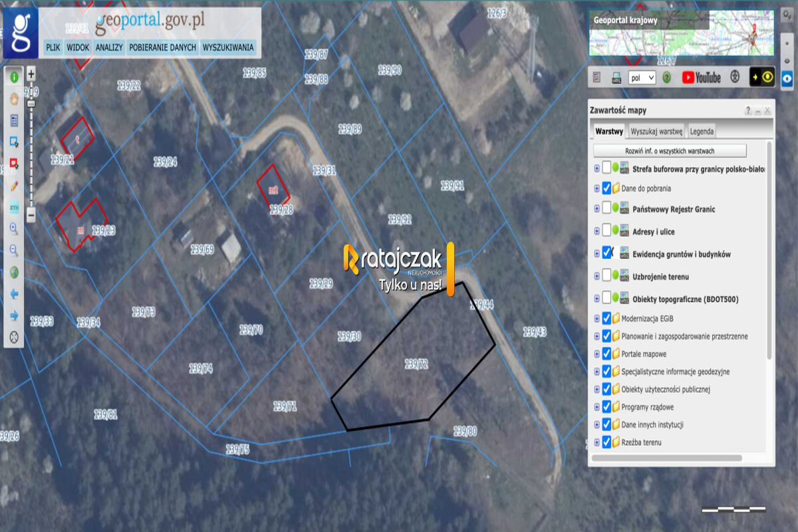Screen dimensions: 798x532
Task: Click the layers panel horizontal scrollbar
Action: click(666, 458)
